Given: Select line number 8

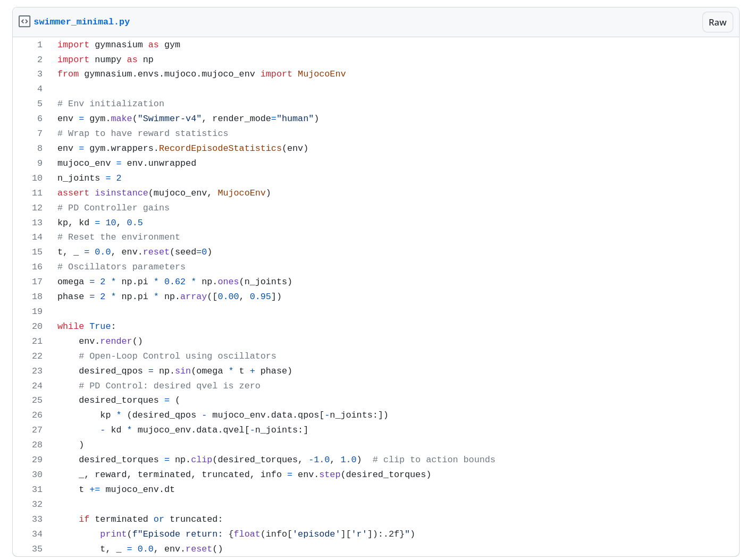Looking at the screenshot, I should point(40,148).
